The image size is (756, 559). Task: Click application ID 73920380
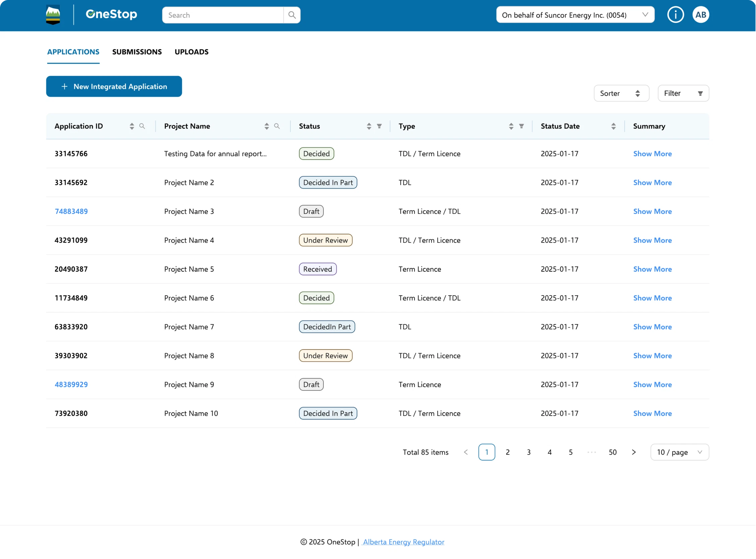point(71,413)
